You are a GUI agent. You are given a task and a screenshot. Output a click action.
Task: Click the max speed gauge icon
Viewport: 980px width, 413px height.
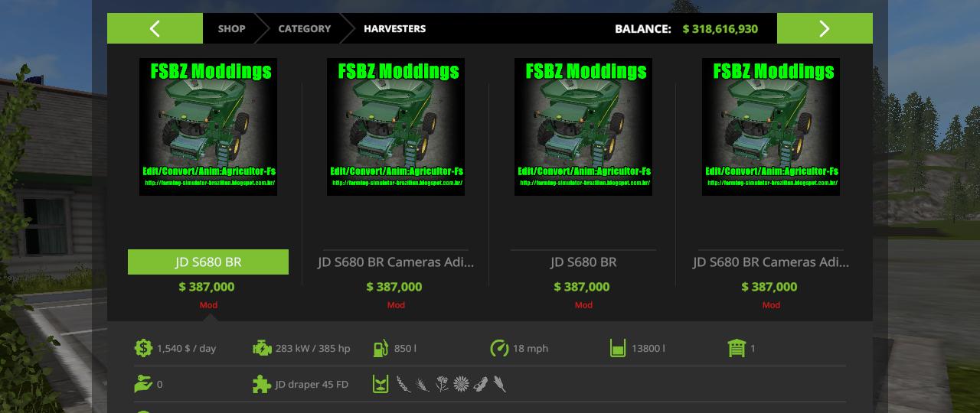click(x=499, y=348)
